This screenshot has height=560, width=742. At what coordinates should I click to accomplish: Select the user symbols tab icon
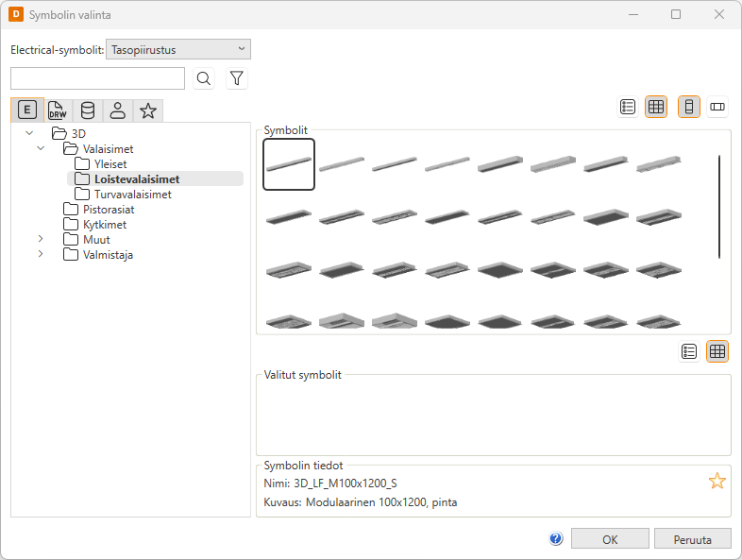coord(118,110)
